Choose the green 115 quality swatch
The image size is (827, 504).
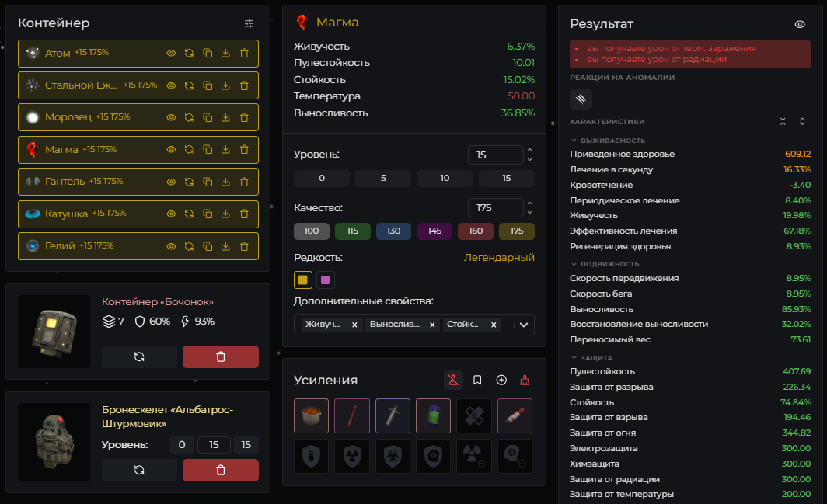point(353,231)
